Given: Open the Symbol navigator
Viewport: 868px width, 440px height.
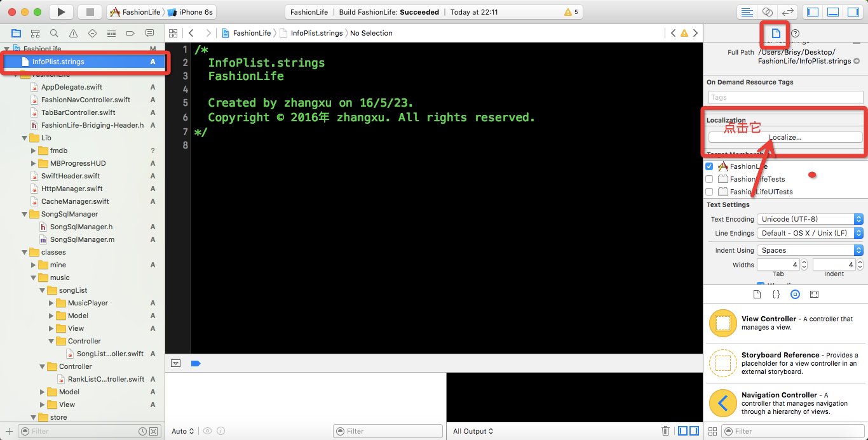Looking at the screenshot, I should pos(35,33).
